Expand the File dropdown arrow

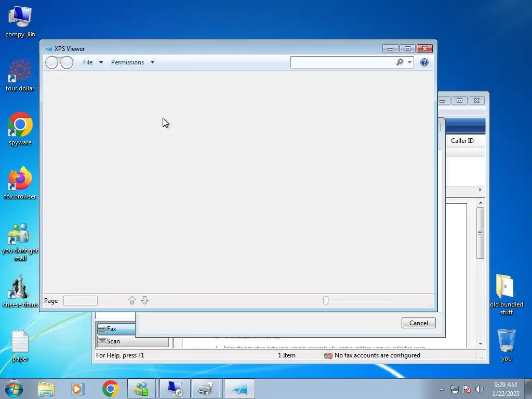101,62
